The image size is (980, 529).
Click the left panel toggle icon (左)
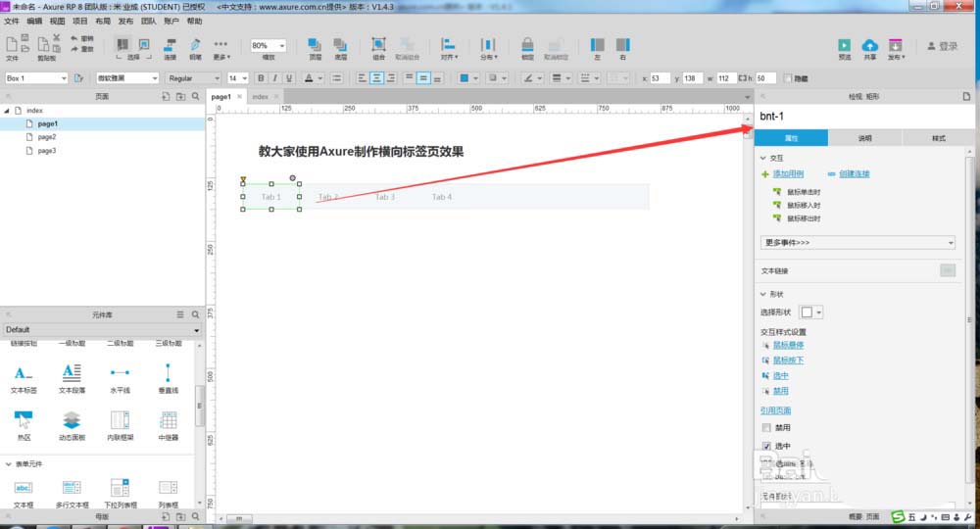pyautogui.click(x=598, y=44)
